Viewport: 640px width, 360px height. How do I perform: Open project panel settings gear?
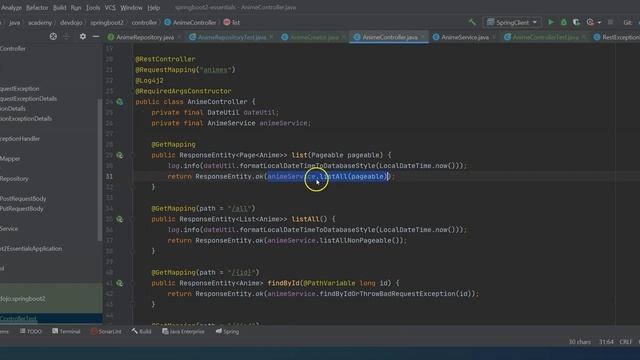(x=82, y=36)
